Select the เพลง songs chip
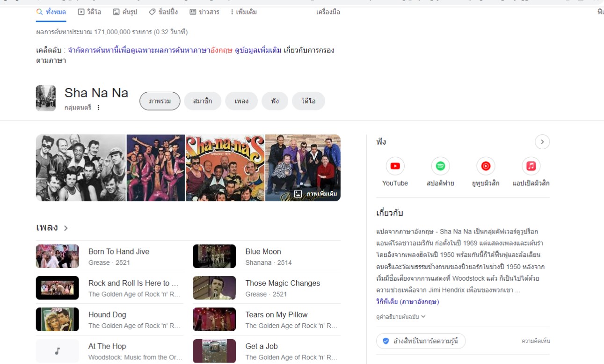This screenshot has height=364, width=604. coord(241,101)
